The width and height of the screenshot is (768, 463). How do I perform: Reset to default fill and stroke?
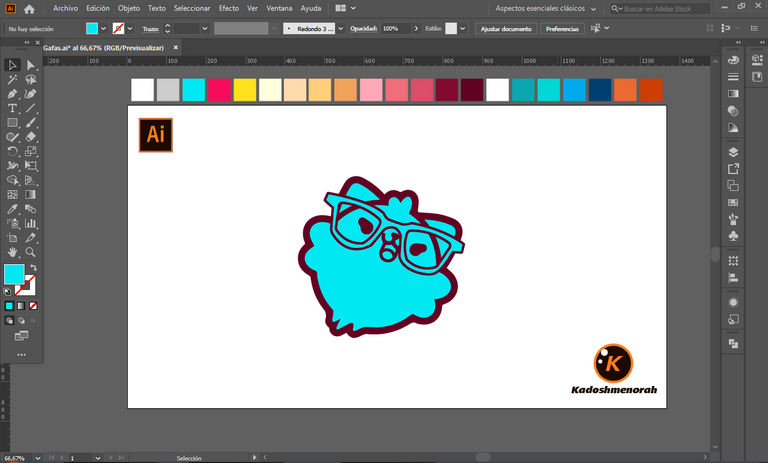click(7, 292)
